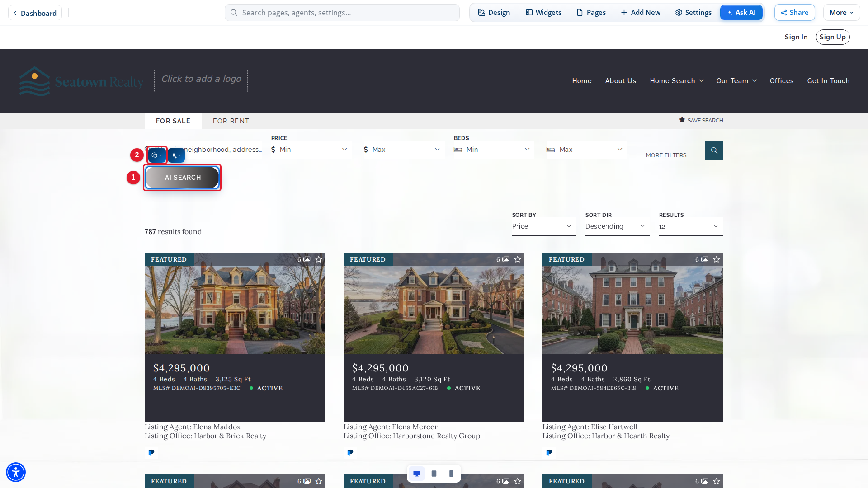868x488 pixels.
Task: Open the Sort By Price dropdown
Action: tap(544, 226)
